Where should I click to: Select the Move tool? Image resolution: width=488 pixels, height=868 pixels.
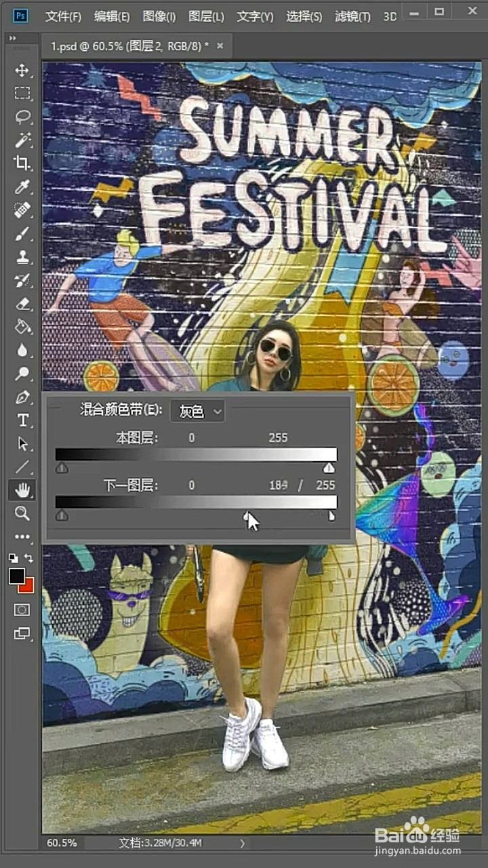(22, 71)
